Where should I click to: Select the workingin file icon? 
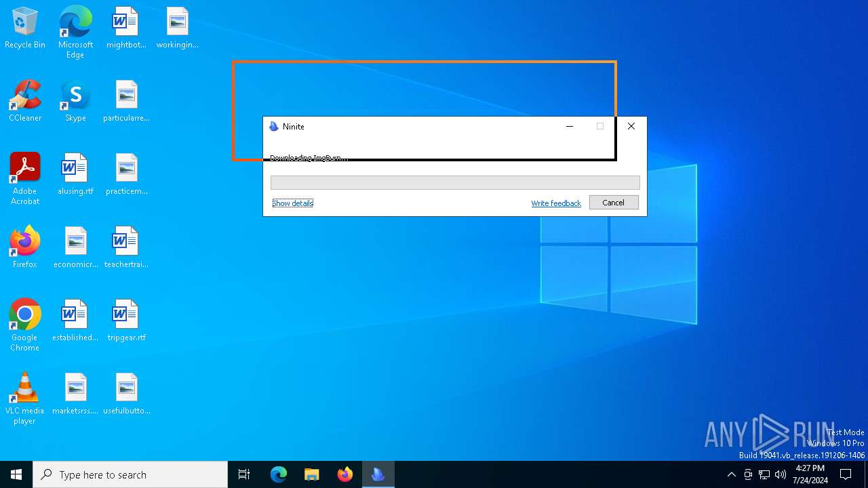(x=177, y=28)
